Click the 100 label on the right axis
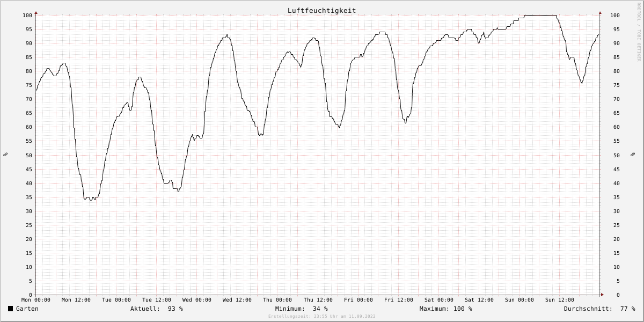This screenshot has width=644, height=322. point(615,15)
